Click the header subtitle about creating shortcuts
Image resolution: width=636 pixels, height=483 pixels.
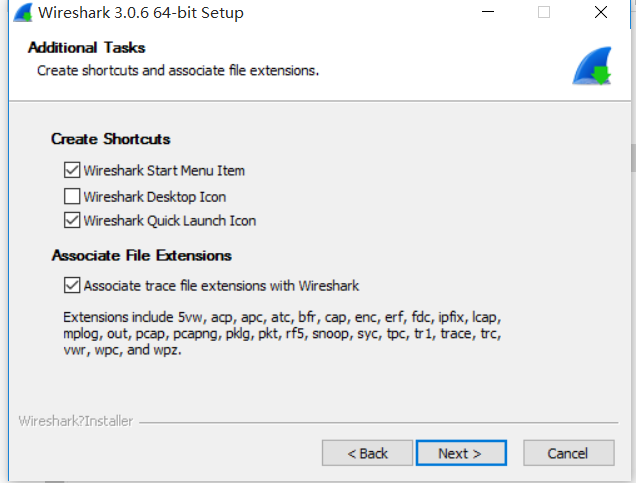coord(178,71)
